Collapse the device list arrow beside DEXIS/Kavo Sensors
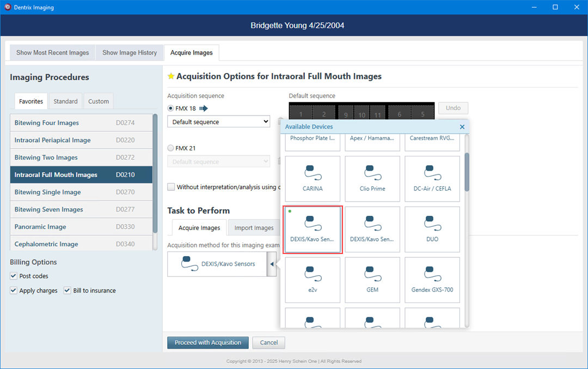 click(x=272, y=264)
